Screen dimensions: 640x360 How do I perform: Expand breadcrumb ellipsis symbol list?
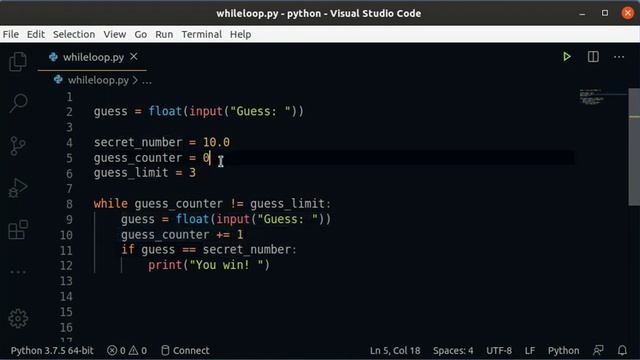click(x=147, y=81)
